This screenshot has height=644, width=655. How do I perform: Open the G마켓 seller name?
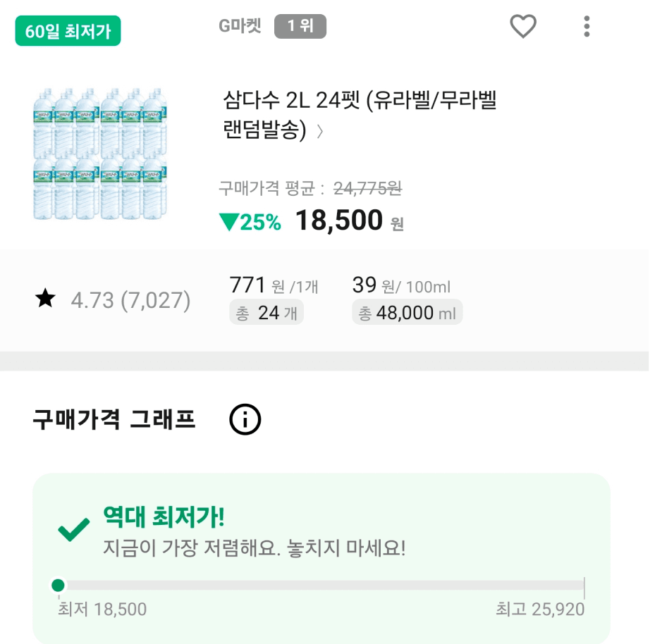(239, 26)
